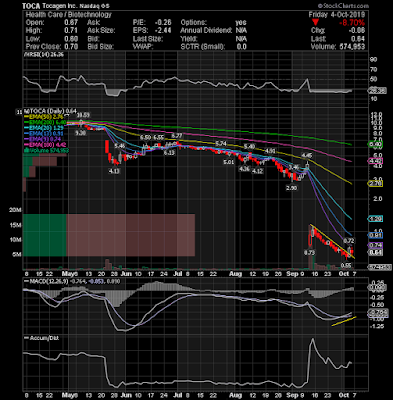Click the TOCA ticker symbol header
Viewport: 393px width, 400px height.
pyautogui.click(x=31, y=6)
